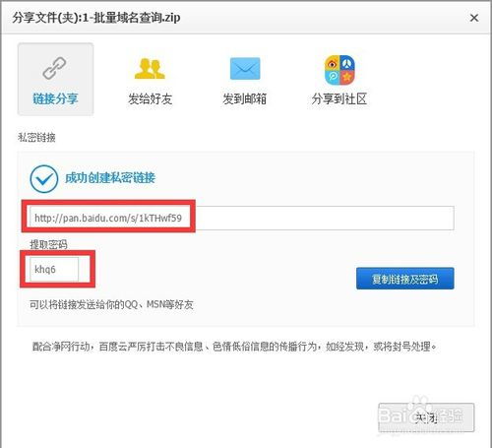Viewport: 492px width, 448px height.
Task: Choose the blue envelope mail icon
Action: click(x=245, y=69)
